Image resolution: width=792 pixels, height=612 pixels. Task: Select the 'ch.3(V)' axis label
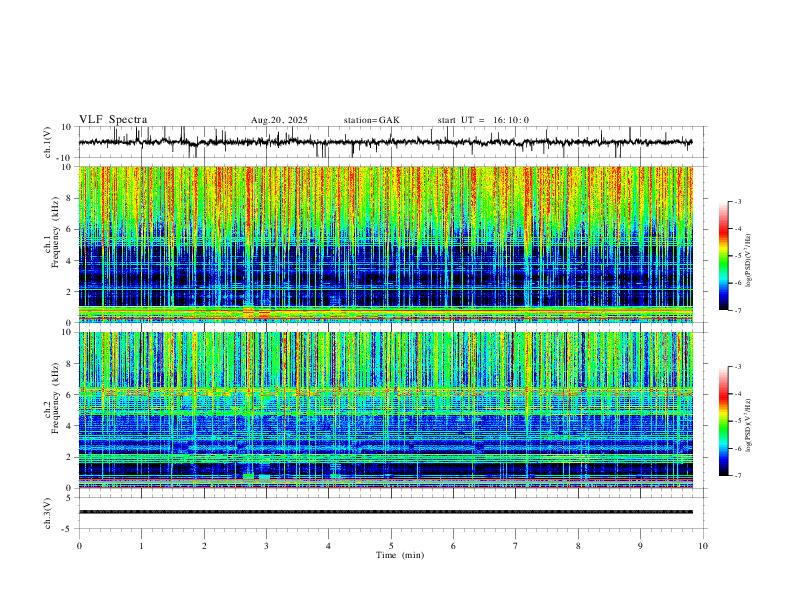coord(48,513)
